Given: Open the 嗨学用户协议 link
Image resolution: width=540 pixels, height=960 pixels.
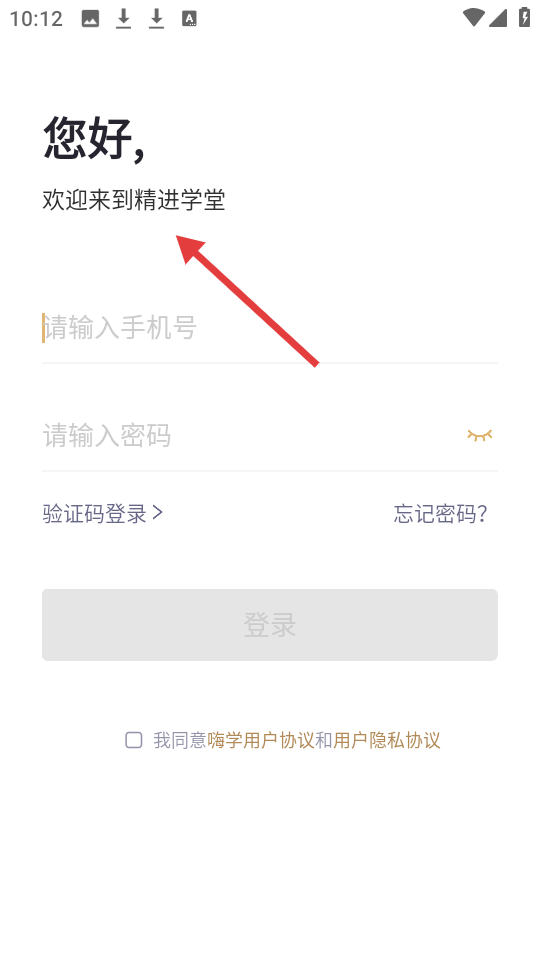Looking at the screenshot, I should [261, 740].
